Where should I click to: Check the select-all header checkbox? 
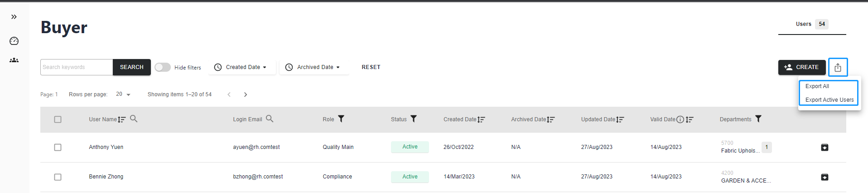(58, 119)
